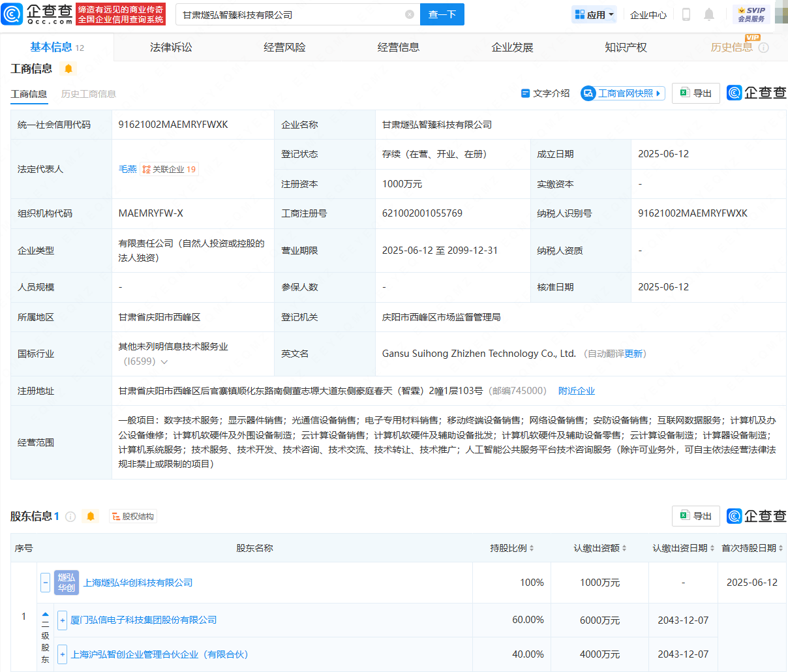Image resolution: width=788 pixels, height=672 pixels.
Task: Open the Qcc.com logo home link
Action: pos(37,14)
